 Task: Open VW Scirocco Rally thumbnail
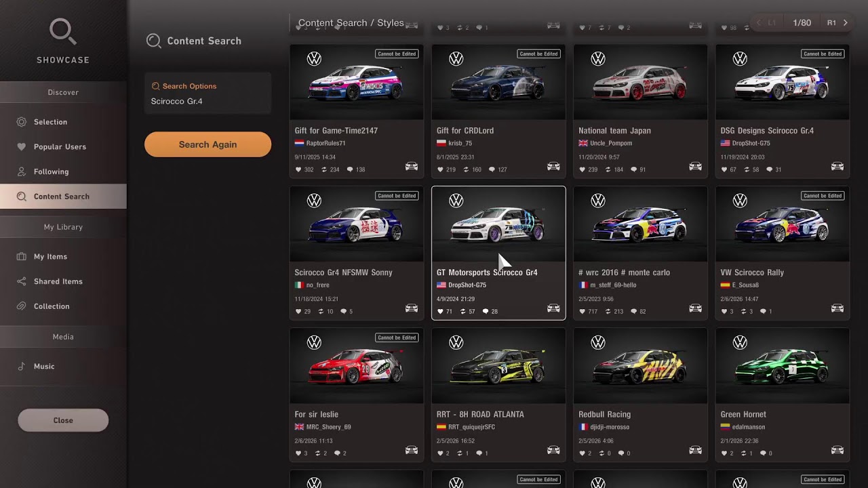click(x=783, y=224)
